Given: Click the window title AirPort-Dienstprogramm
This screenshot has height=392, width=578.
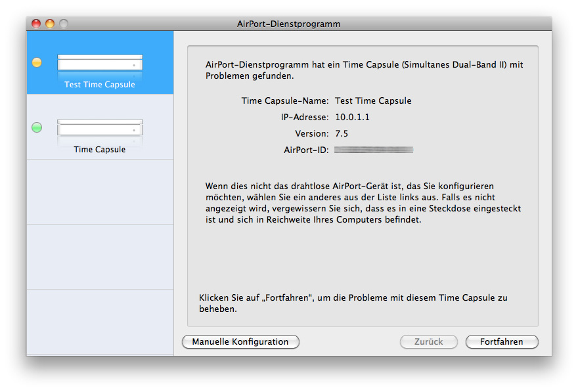Looking at the screenshot, I should (288, 24).
